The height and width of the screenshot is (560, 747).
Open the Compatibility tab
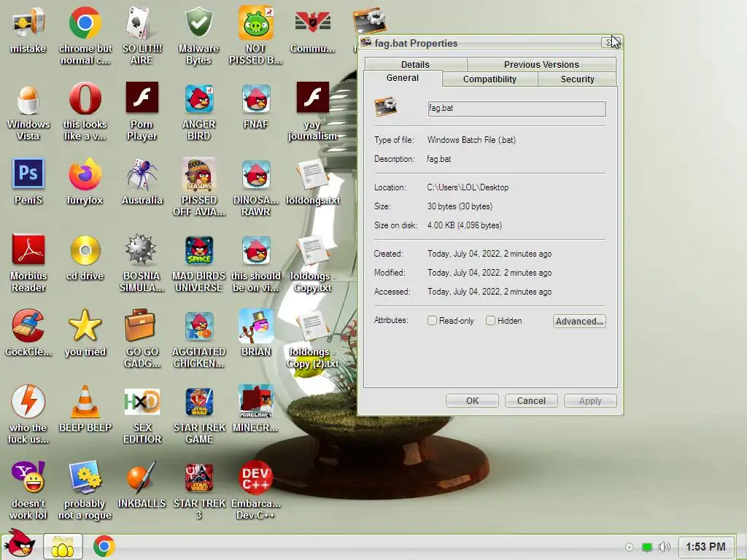[489, 79]
